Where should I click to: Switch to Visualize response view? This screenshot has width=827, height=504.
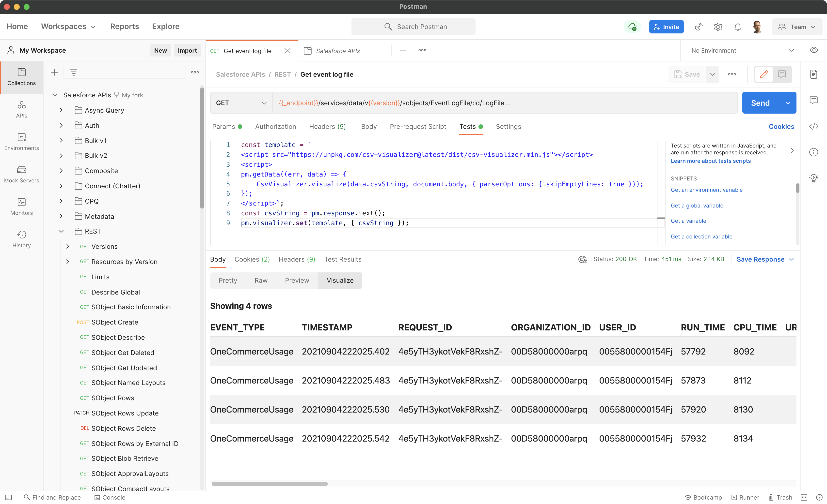click(x=340, y=280)
